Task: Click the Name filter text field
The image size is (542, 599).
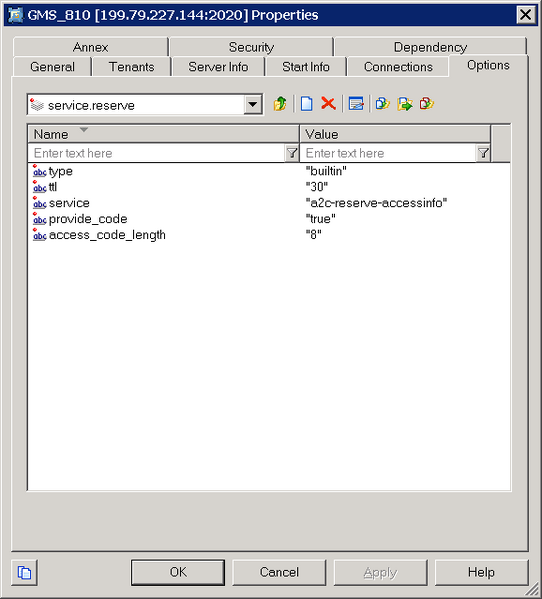Action: pyautogui.click(x=157, y=153)
